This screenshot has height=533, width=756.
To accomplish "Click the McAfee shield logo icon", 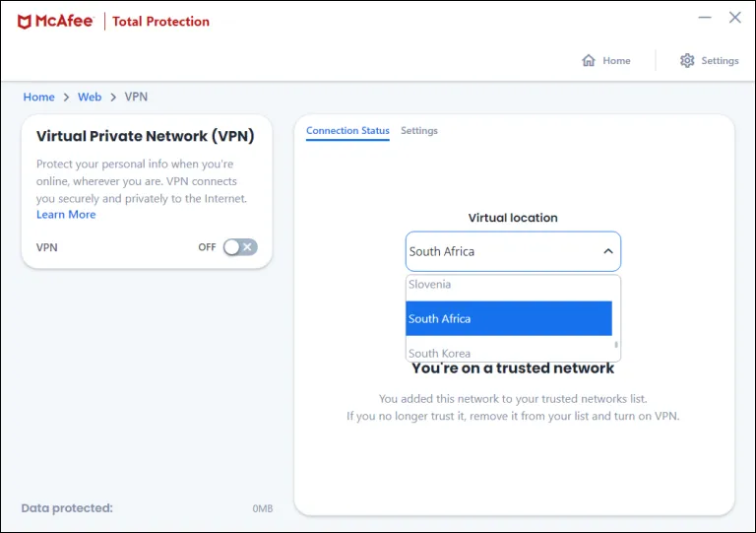I will click(x=25, y=21).
